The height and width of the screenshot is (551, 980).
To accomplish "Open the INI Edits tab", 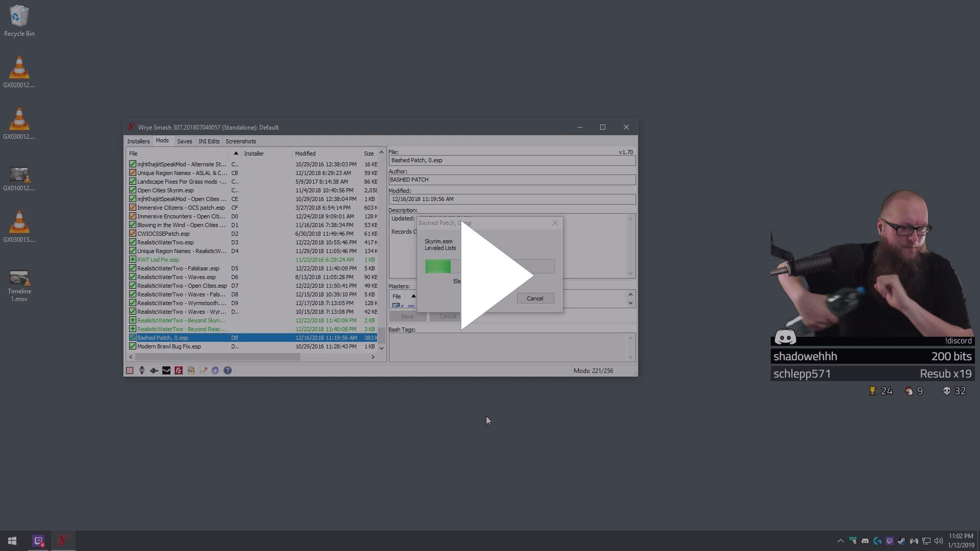I will 209,141.
